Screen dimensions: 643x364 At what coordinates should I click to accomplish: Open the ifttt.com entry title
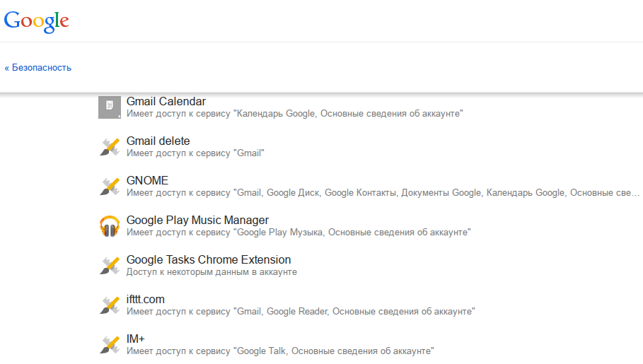tap(146, 300)
